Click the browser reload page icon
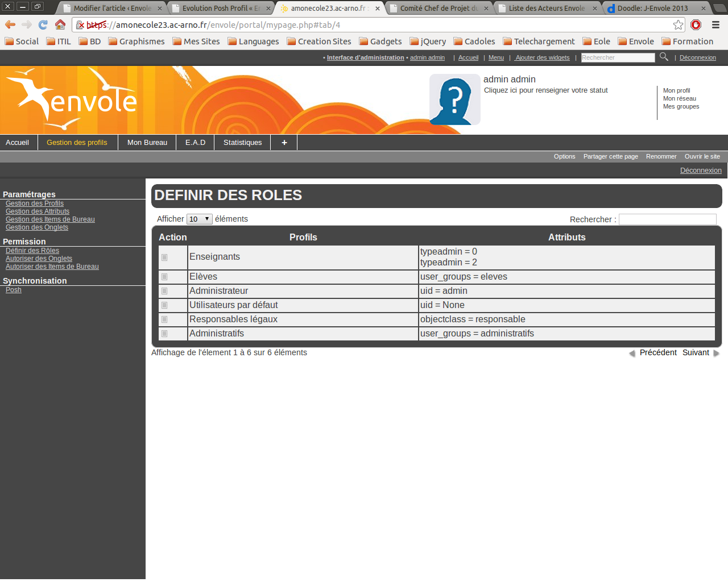The width and height of the screenshot is (728, 582). point(43,24)
